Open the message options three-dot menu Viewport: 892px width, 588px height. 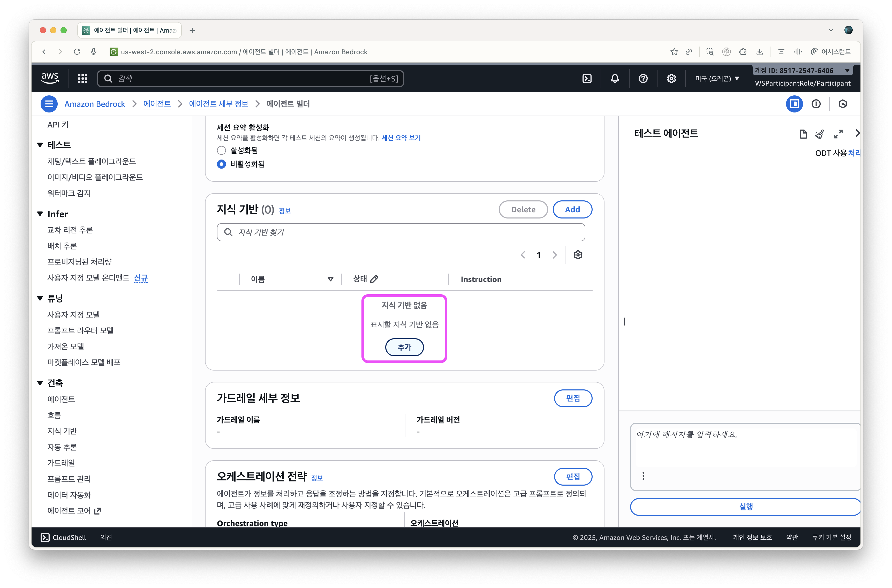[644, 476]
